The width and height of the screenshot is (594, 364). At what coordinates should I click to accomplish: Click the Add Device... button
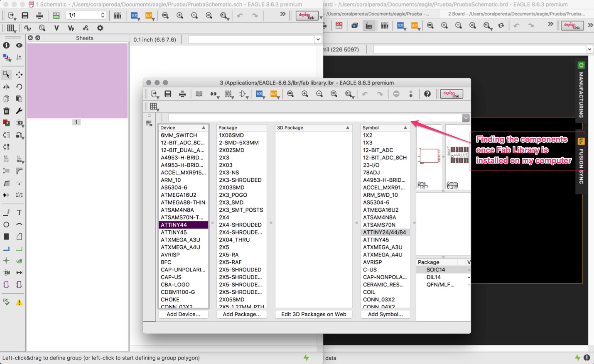[183, 314]
